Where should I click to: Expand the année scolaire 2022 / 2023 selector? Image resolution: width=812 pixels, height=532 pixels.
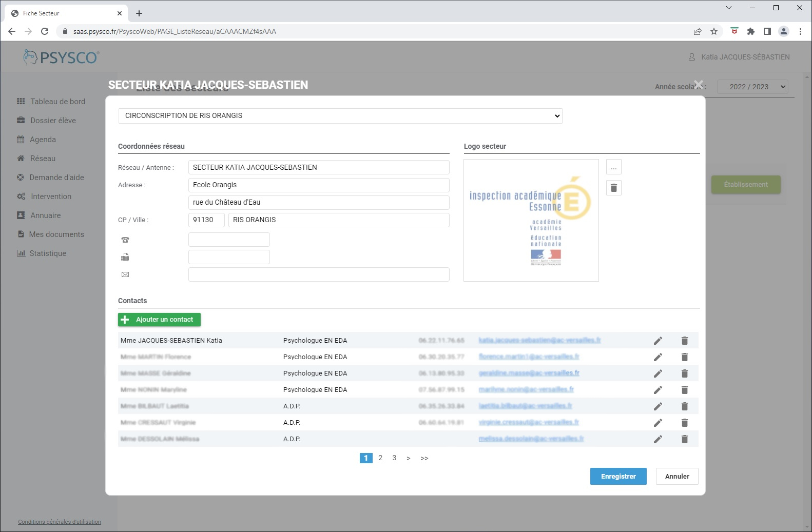coord(752,87)
